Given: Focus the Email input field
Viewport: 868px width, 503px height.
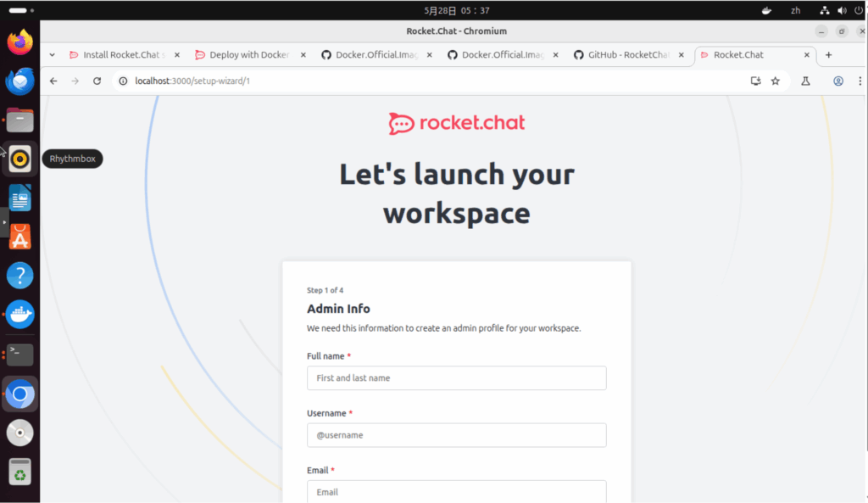Looking at the screenshot, I should (457, 491).
